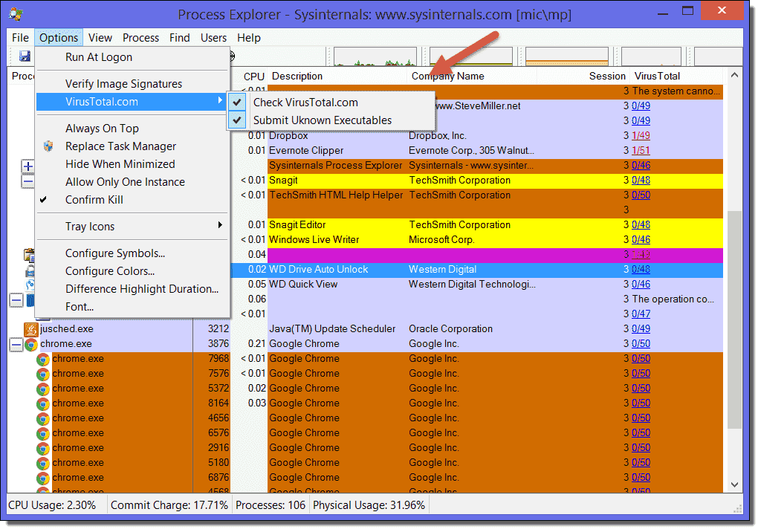The height and width of the screenshot is (532, 761).
Task: Open Configure Symbols dialog
Action: click(132, 253)
